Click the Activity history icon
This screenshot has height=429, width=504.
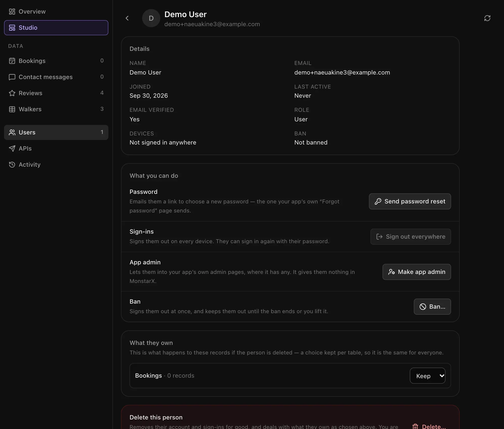point(12,164)
